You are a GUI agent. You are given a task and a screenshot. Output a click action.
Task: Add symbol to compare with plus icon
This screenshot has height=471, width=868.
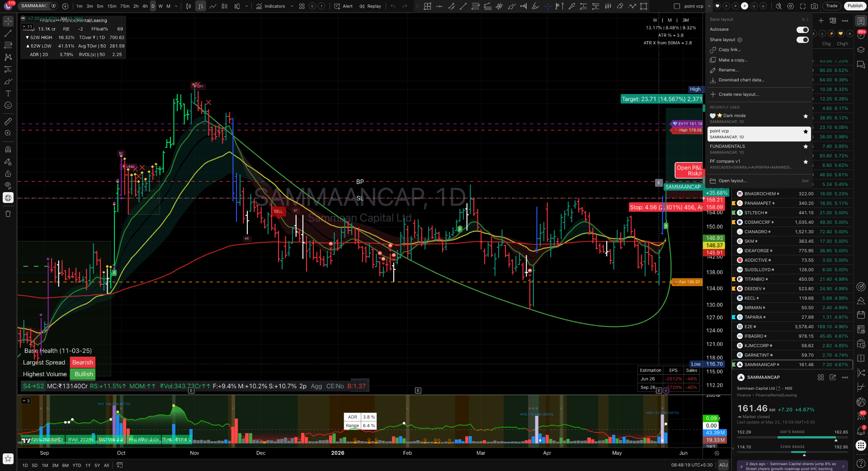pyautogui.click(x=65, y=6)
